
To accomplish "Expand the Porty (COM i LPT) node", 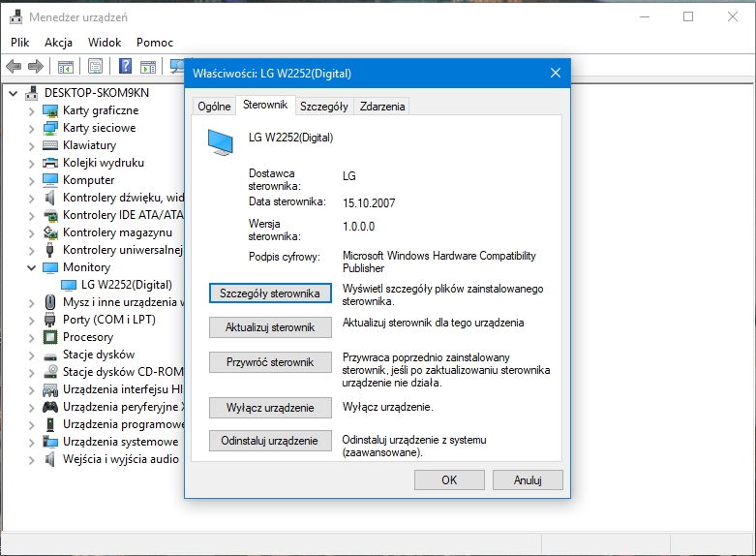I will click(x=31, y=321).
